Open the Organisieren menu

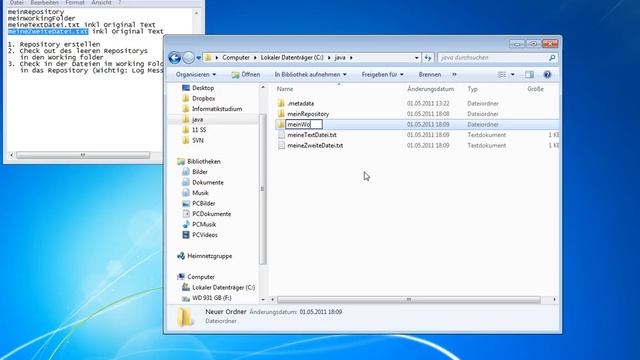pos(196,75)
